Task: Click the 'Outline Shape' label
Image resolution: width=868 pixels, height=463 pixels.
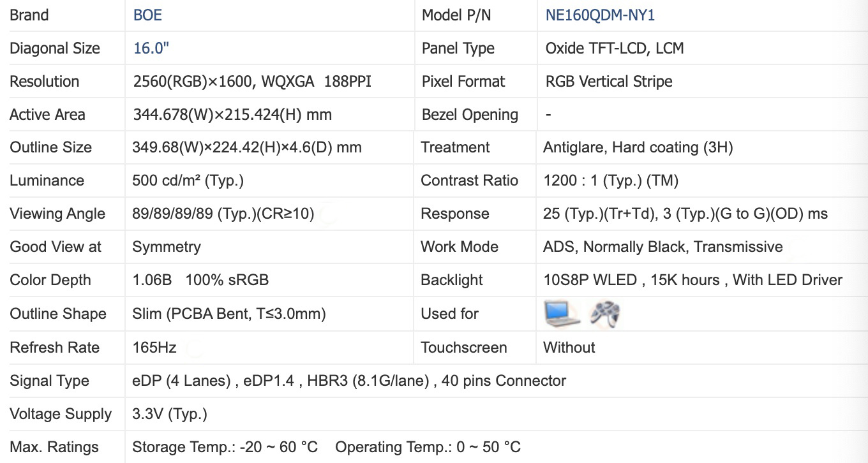Action: pos(57,314)
